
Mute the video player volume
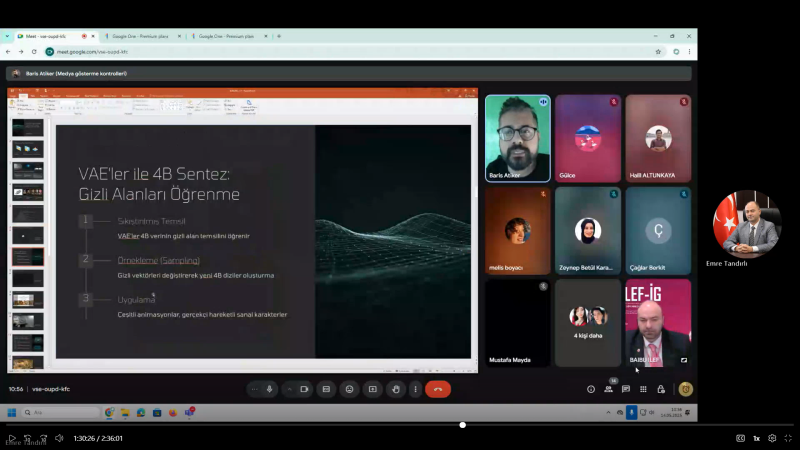(x=59, y=438)
